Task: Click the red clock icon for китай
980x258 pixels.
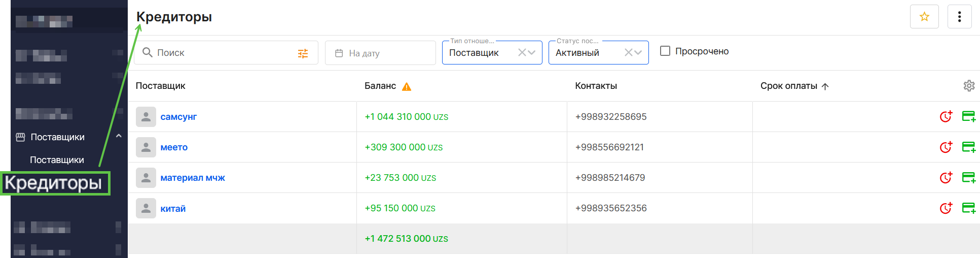Action: point(946,208)
